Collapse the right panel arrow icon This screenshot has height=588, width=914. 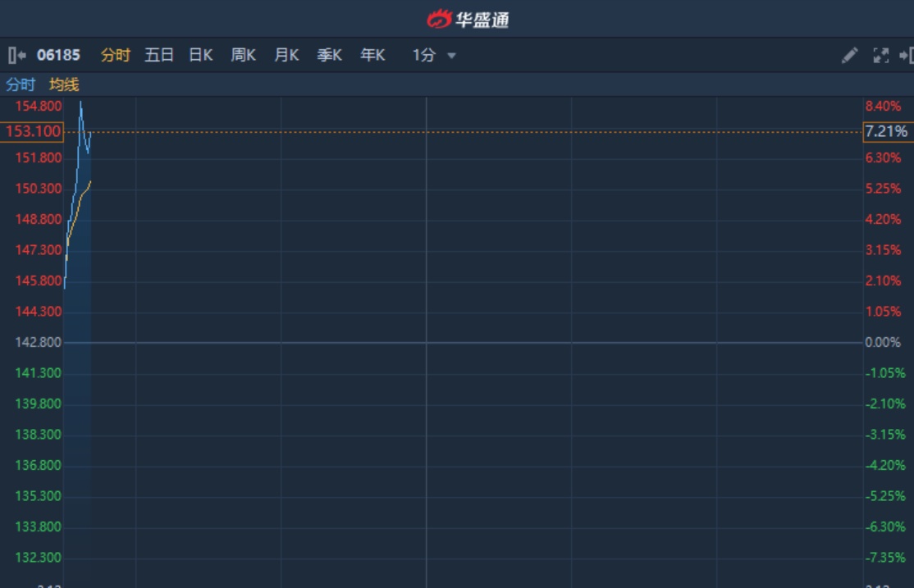pos(907,56)
